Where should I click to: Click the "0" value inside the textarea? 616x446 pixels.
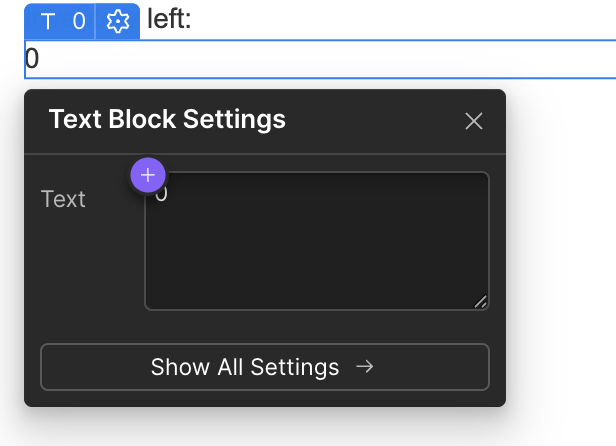coord(162,193)
